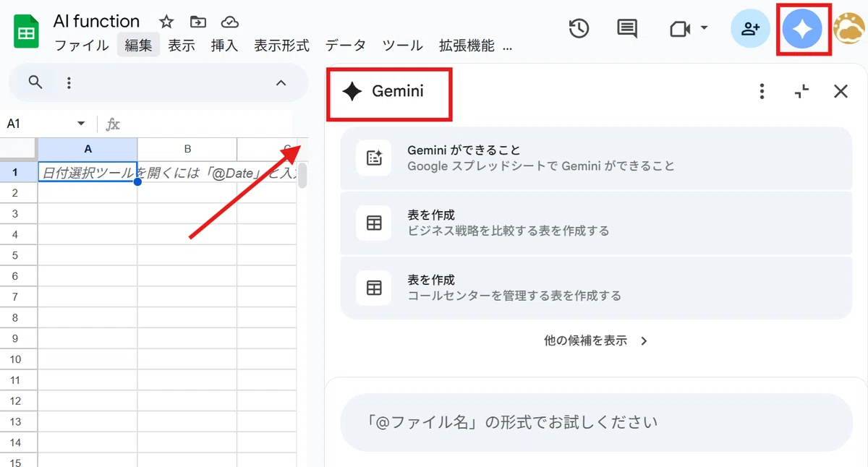This screenshot has width=868, height=467.
Task: Open the ファイル menu
Action: point(82,46)
